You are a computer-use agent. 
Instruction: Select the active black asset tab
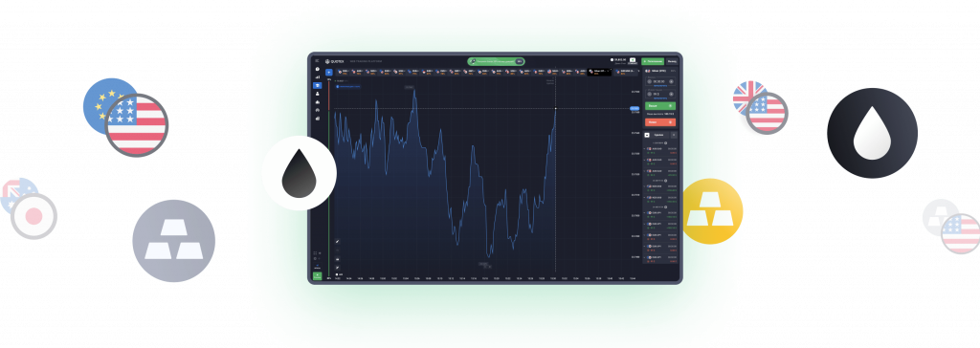coord(599,72)
